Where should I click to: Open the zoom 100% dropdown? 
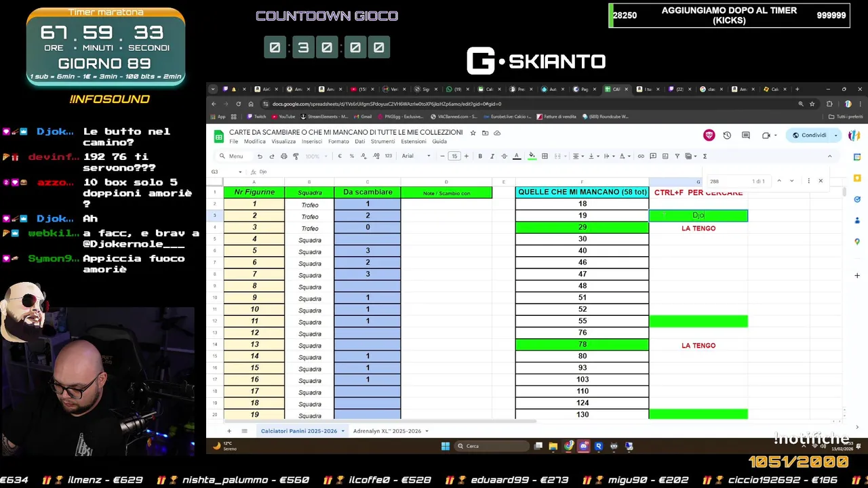click(x=315, y=156)
